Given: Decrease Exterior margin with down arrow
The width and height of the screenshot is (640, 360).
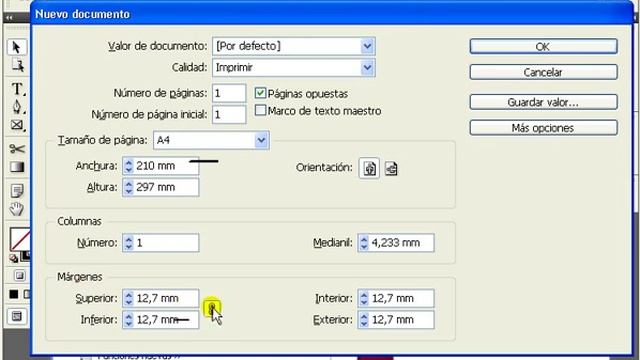Looking at the screenshot, I should click(x=364, y=324).
